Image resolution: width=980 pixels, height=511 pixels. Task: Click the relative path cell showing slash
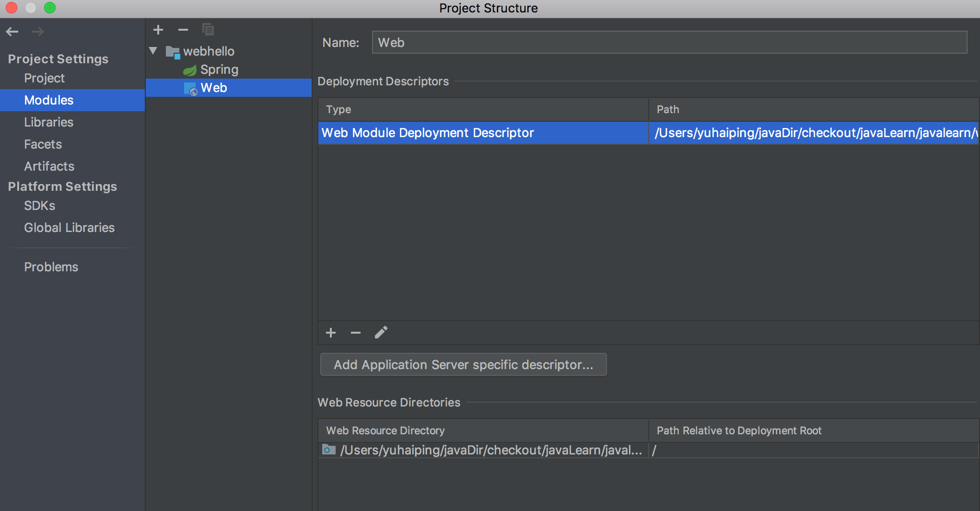pos(814,450)
